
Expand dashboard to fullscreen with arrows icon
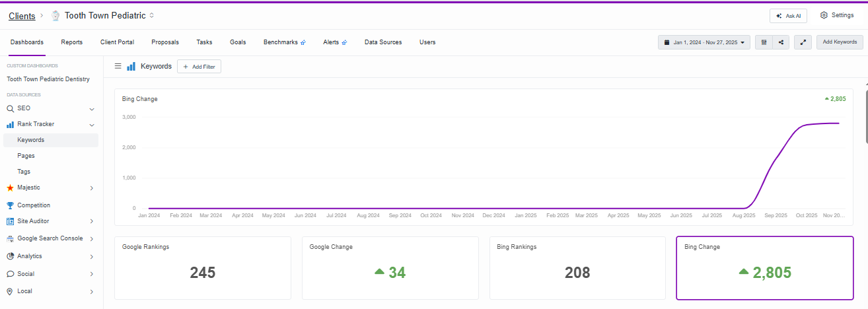[803, 42]
